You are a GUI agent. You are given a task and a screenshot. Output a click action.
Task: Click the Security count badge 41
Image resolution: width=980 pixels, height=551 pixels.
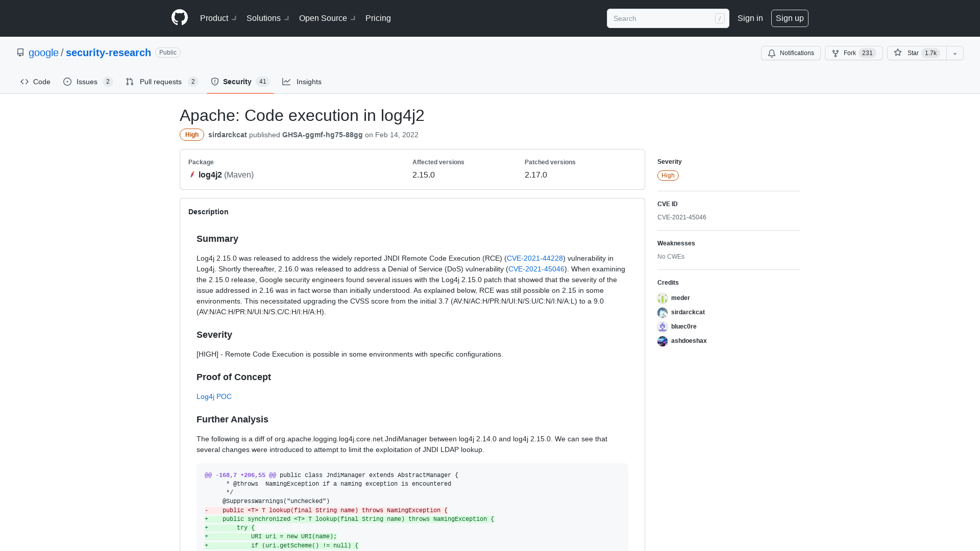click(263, 82)
